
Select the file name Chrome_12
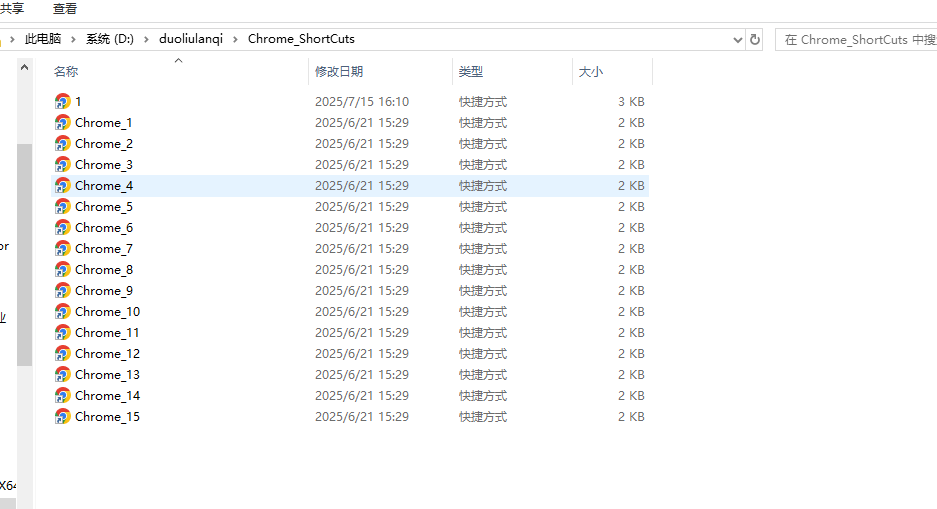(x=108, y=354)
